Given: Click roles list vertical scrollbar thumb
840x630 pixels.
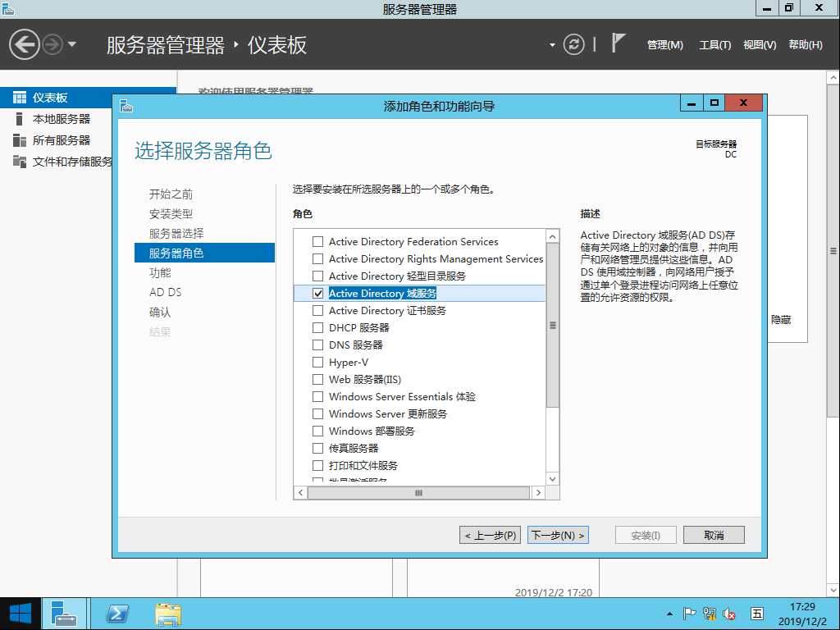Looking at the screenshot, I should [x=552, y=325].
